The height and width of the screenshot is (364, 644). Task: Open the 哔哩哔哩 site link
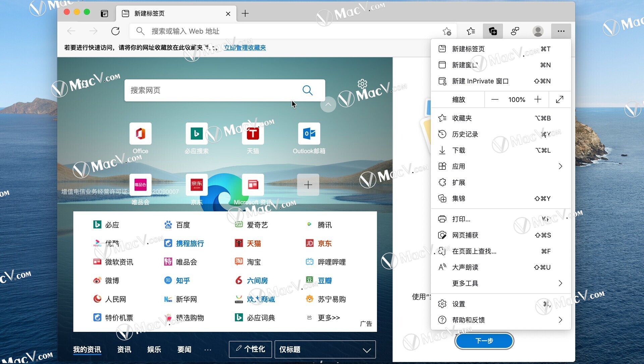[x=326, y=262]
